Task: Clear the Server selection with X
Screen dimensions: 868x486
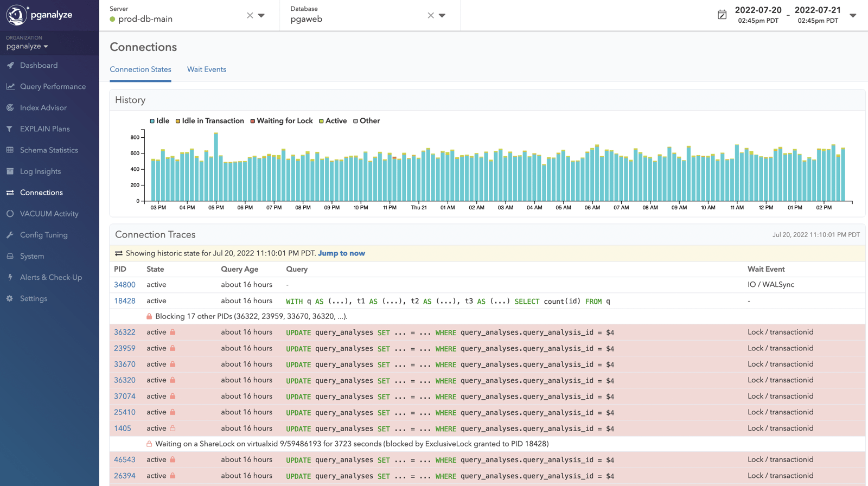Action: [250, 15]
